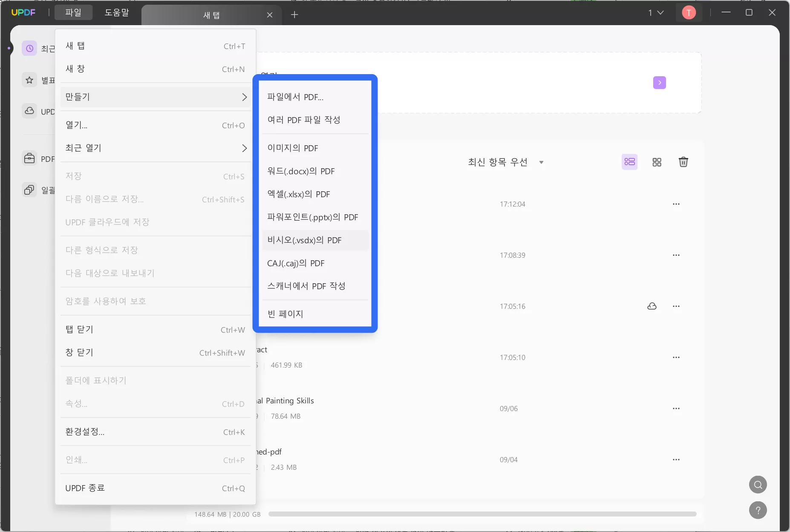Click the 2.43 MB file size

tap(284, 467)
